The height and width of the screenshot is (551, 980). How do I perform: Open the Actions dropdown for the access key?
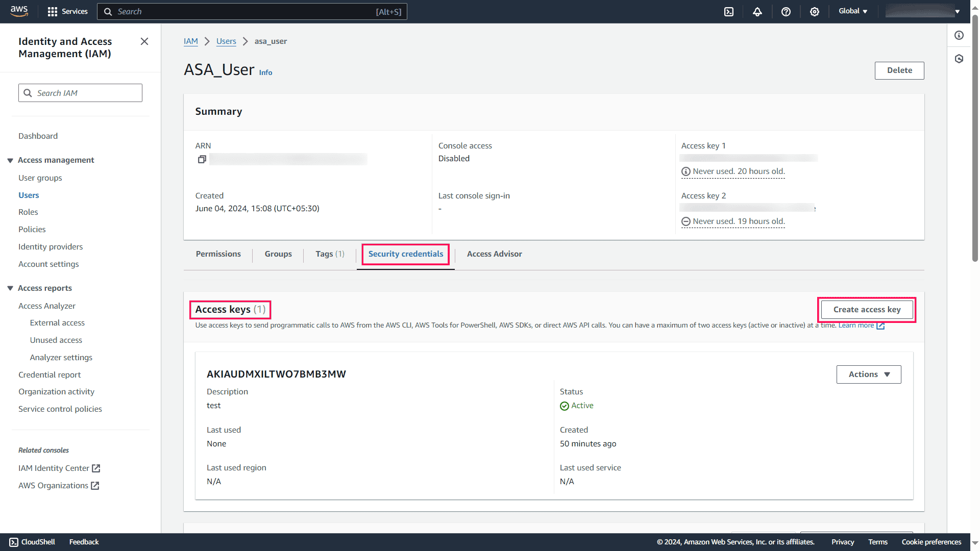tap(868, 374)
